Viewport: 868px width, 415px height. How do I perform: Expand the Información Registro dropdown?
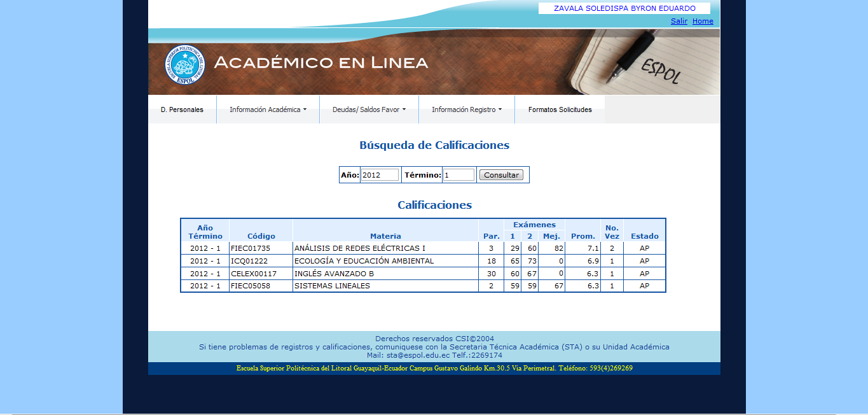click(466, 109)
